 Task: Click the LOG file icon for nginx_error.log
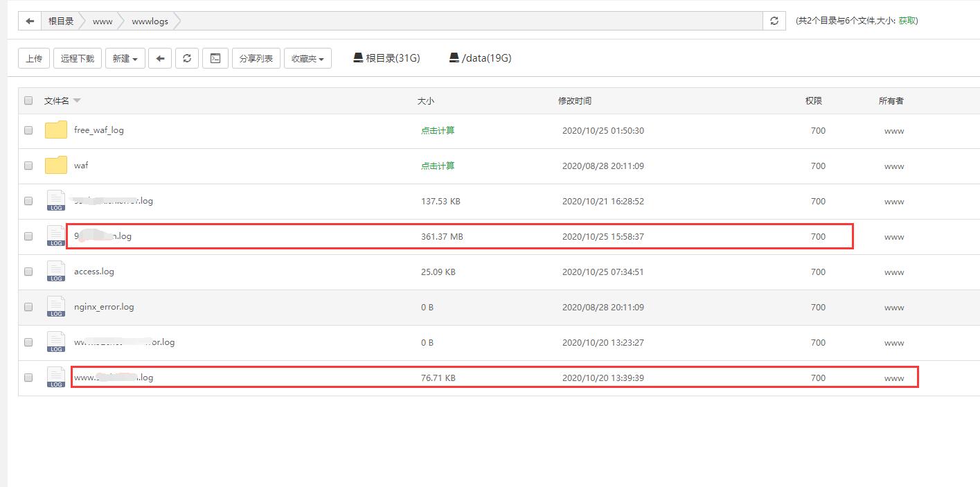[x=56, y=306]
